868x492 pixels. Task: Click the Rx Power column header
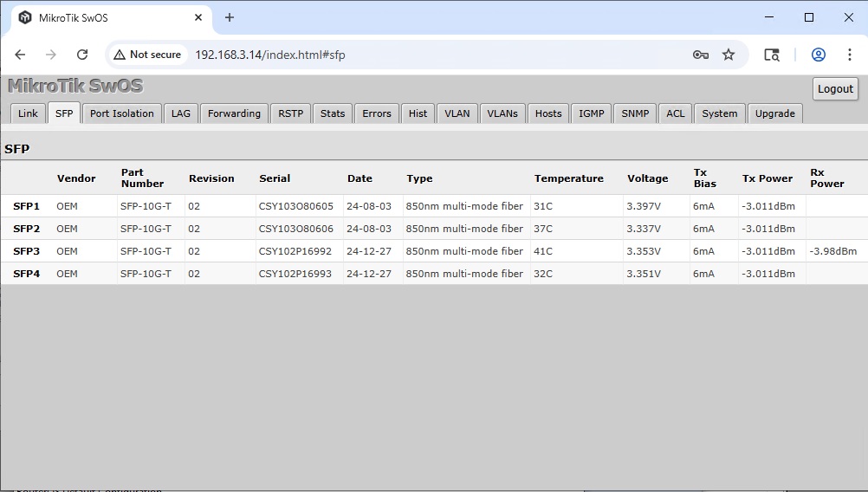[x=827, y=178]
